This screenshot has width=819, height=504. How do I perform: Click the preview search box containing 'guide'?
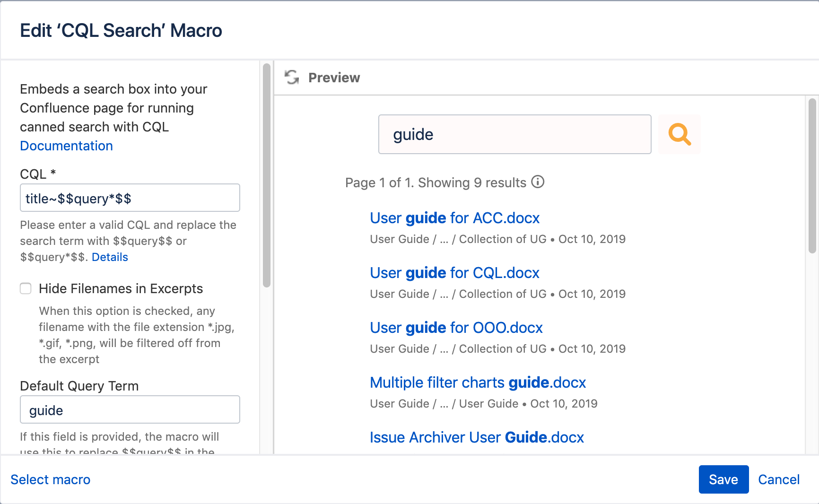(x=514, y=134)
